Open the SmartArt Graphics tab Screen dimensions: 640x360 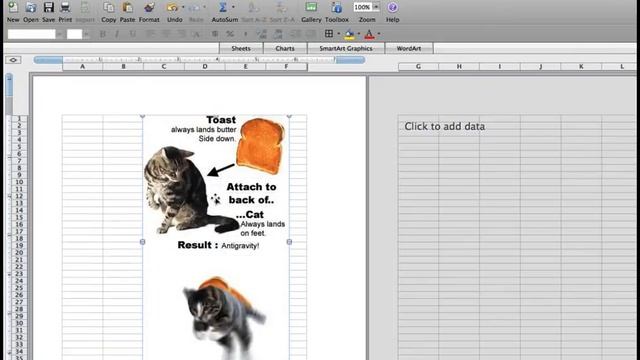346,48
